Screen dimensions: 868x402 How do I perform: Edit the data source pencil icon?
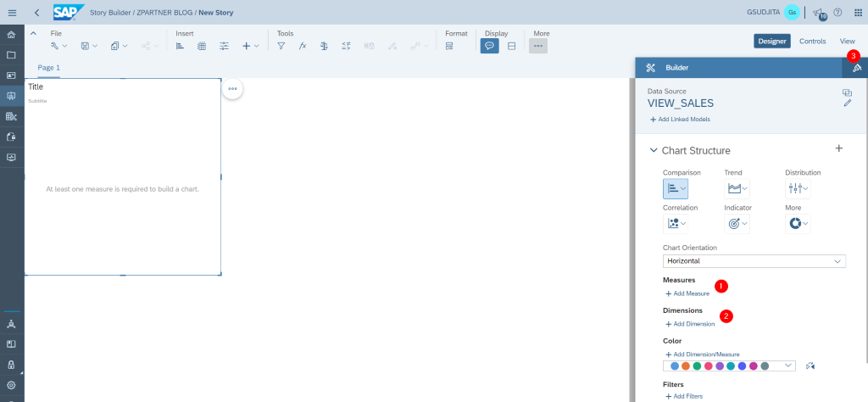pyautogui.click(x=847, y=103)
